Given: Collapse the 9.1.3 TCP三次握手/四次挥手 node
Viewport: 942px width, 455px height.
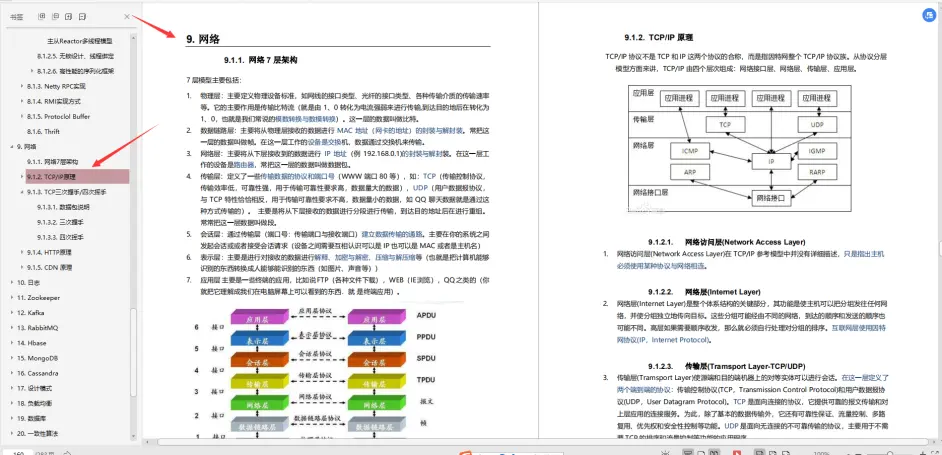Looking at the screenshot, I should [x=22, y=192].
